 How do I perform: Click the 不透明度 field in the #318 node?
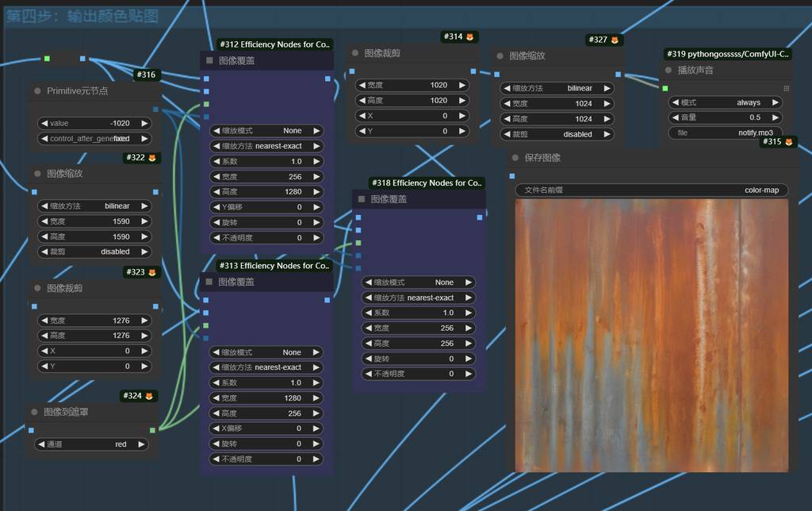(419, 374)
